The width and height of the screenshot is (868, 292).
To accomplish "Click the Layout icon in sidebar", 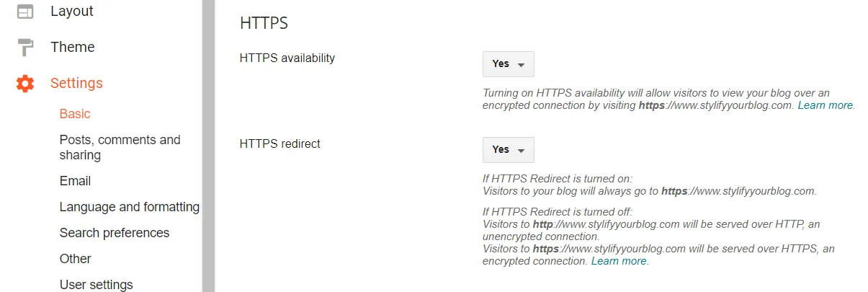I will pos(25,12).
